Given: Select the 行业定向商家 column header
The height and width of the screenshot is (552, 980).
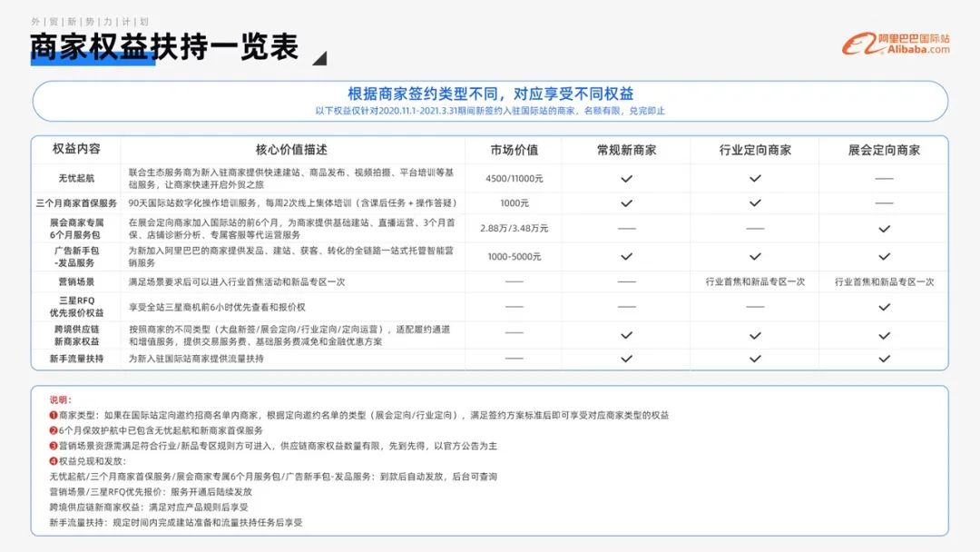Looking at the screenshot, I should pyautogui.click(x=754, y=149).
